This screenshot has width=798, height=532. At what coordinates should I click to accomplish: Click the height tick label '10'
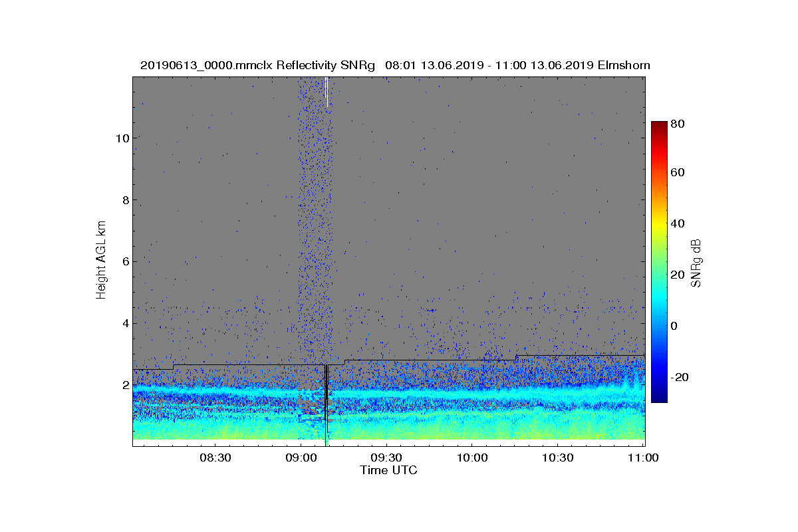point(122,138)
